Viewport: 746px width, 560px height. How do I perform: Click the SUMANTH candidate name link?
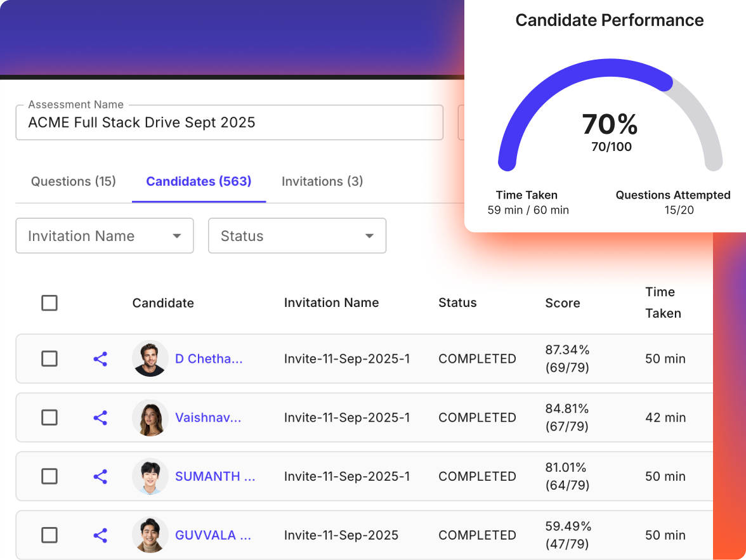215,476
